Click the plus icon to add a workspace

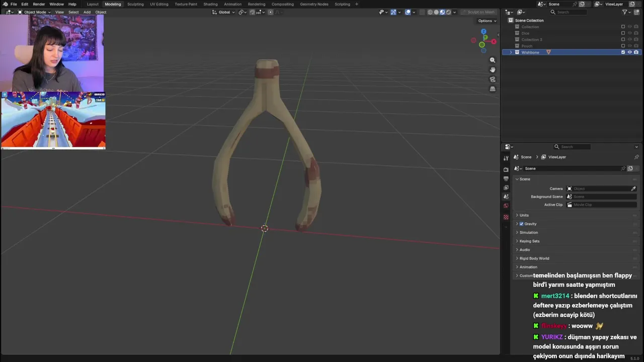point(357,4)
